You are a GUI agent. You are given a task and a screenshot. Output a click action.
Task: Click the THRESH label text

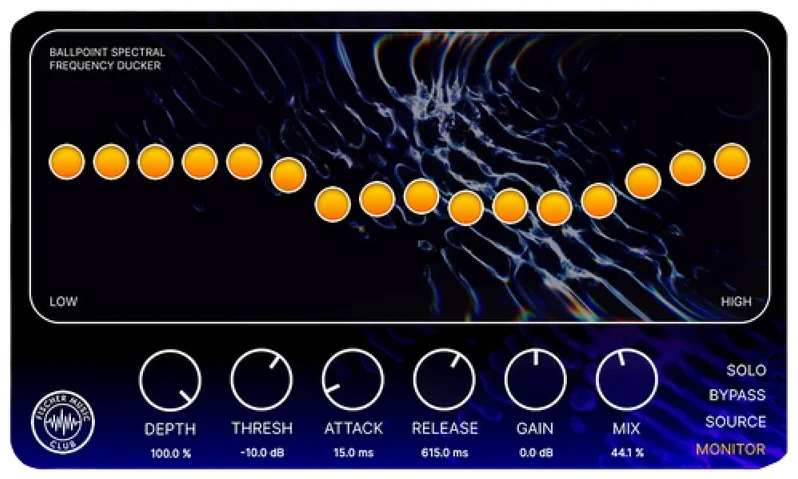[x=262, y=428]
